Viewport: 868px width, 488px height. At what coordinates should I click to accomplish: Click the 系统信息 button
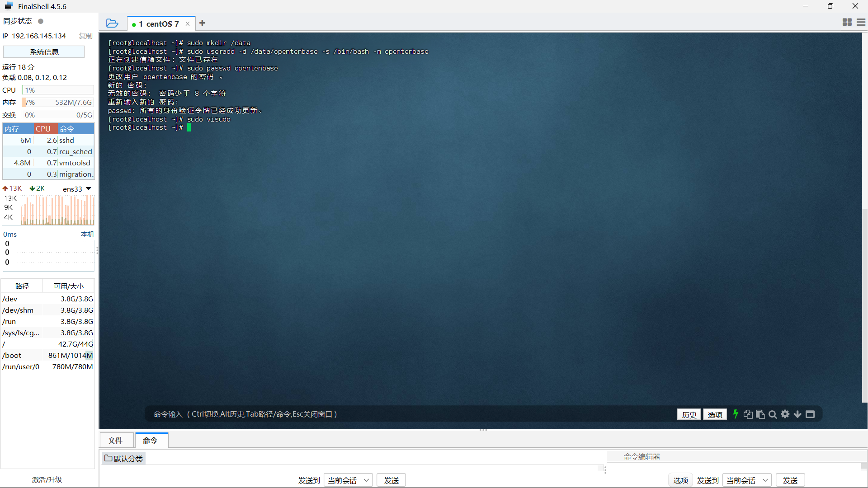pos(44,52)
